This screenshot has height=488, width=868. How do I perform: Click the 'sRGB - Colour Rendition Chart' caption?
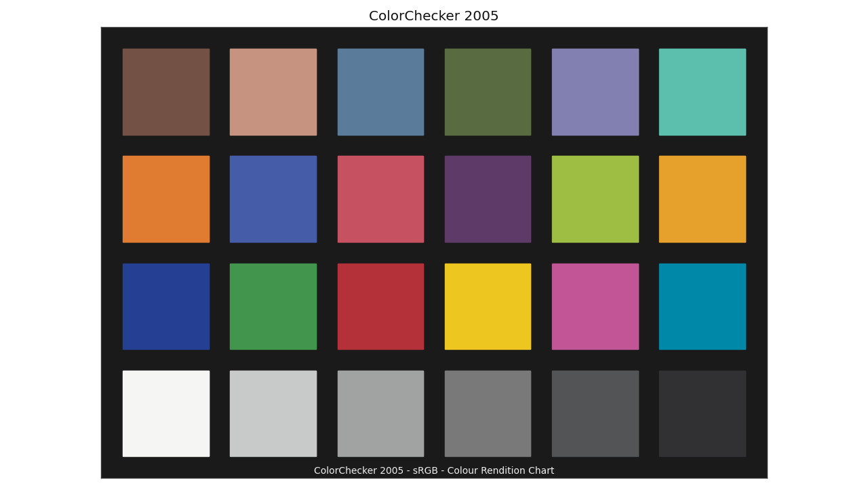coord(484,470)
